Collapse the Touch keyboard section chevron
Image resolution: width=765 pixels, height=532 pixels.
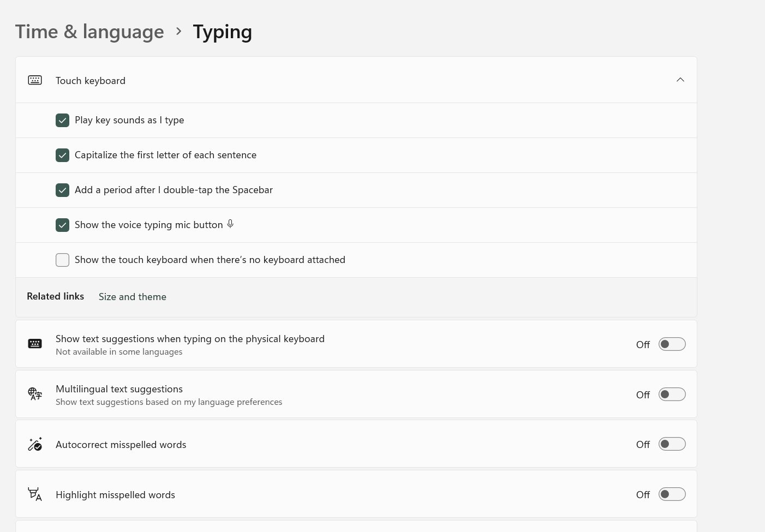click(680, 80)
